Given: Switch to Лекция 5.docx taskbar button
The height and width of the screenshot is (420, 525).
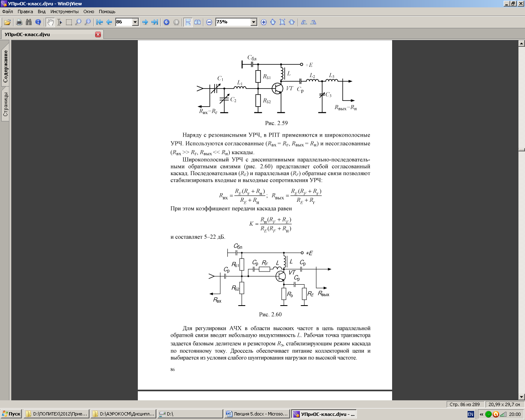Looking at the screenshot, I should click(257, 414).
